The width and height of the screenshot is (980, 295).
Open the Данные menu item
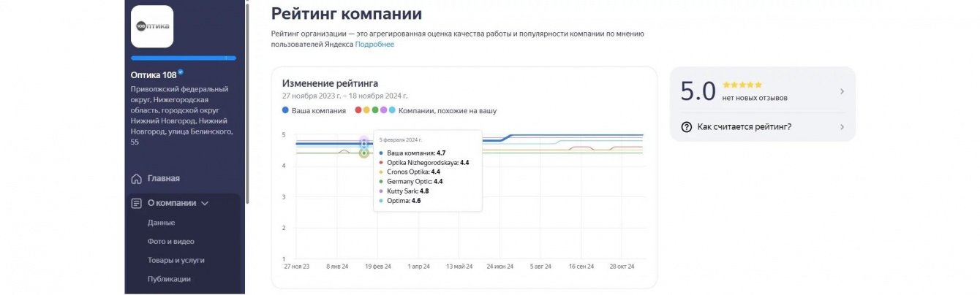(161, 223)
